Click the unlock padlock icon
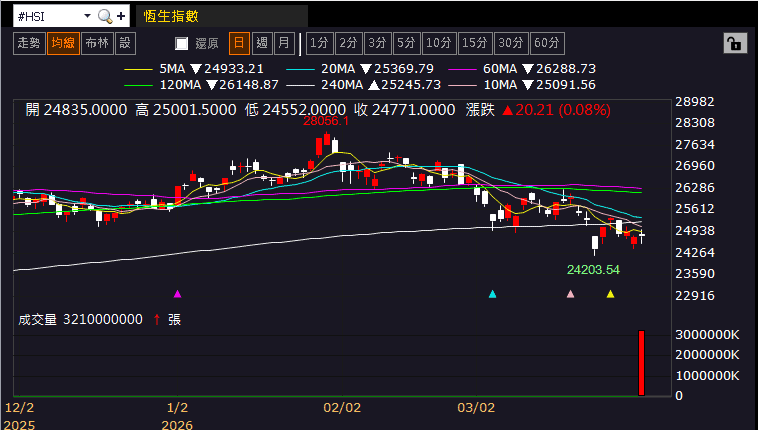The width and height of the screenshot is (758, 430). click(735, 44)
